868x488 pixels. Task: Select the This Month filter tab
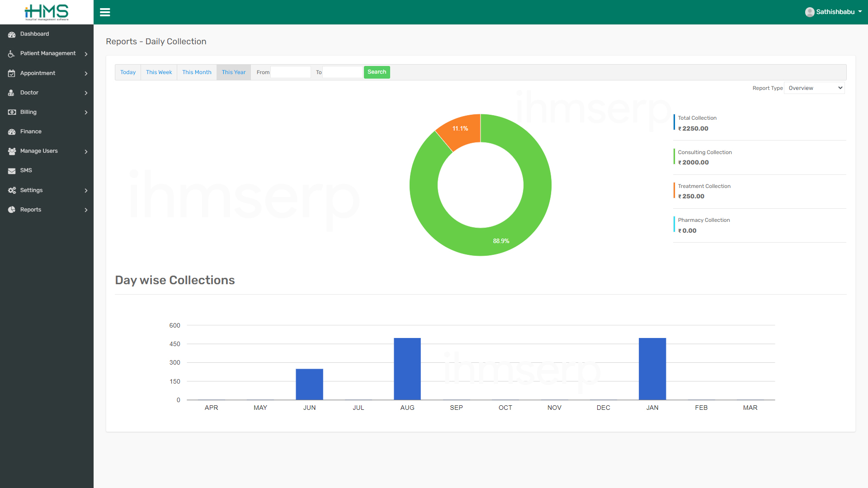197,72
